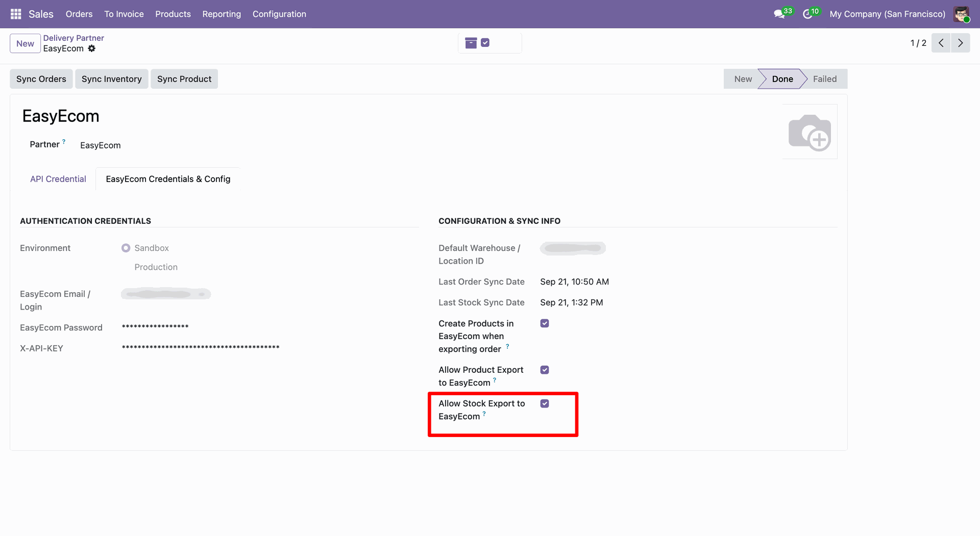The width and height of the screenshot is (980, 536).
Task: Open the Orders menu
Action: click(79, 14)
